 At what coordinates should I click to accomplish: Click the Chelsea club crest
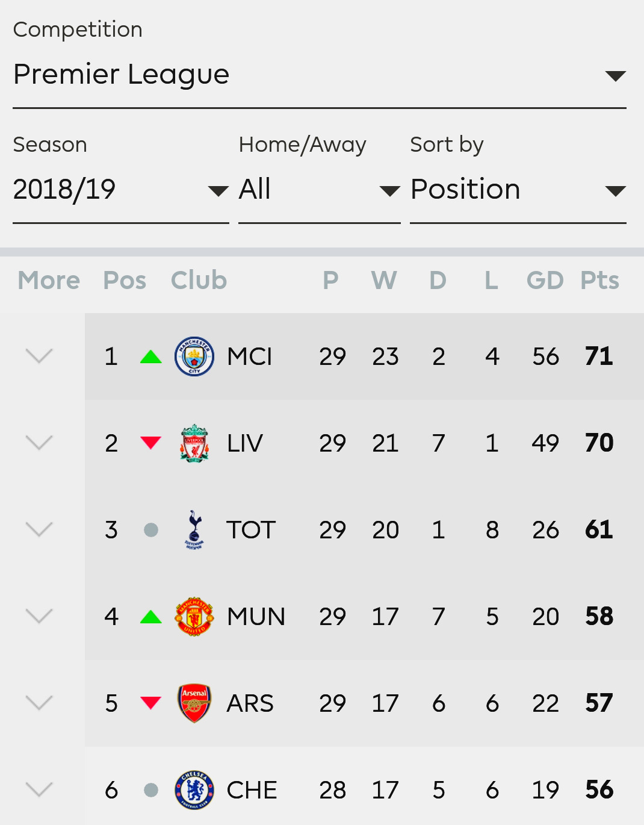[x=194, y=790]
